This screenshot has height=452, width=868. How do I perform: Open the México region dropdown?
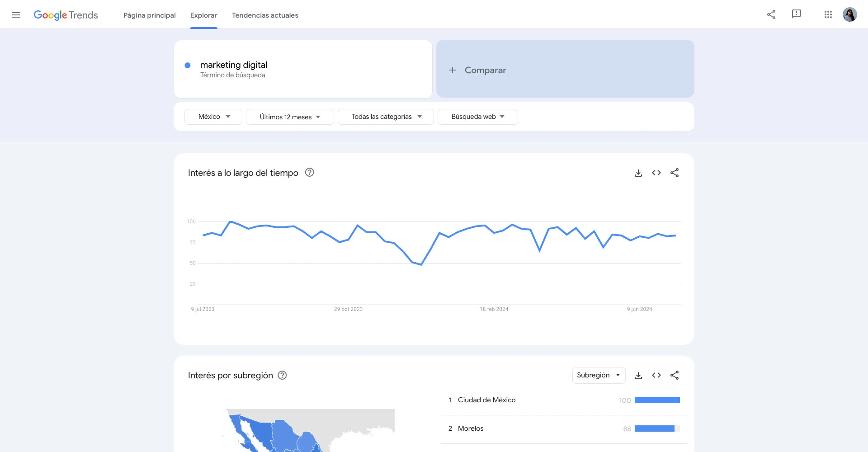213,116
